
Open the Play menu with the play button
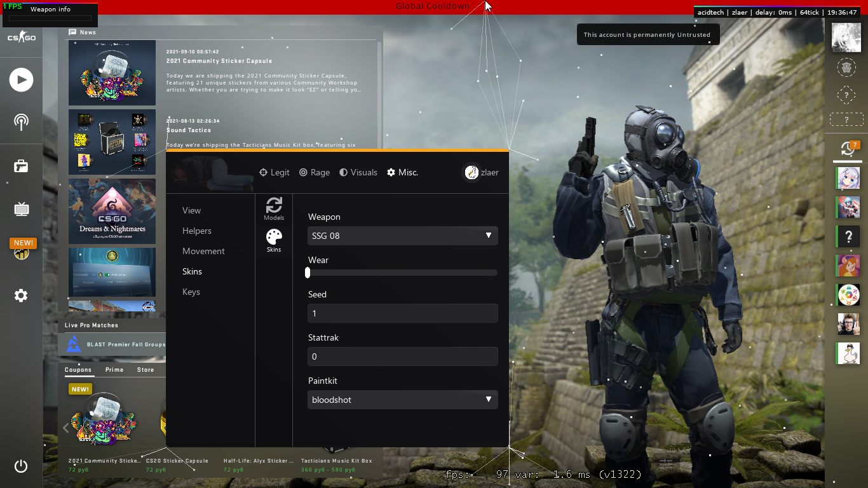click(x=21, y=80)
